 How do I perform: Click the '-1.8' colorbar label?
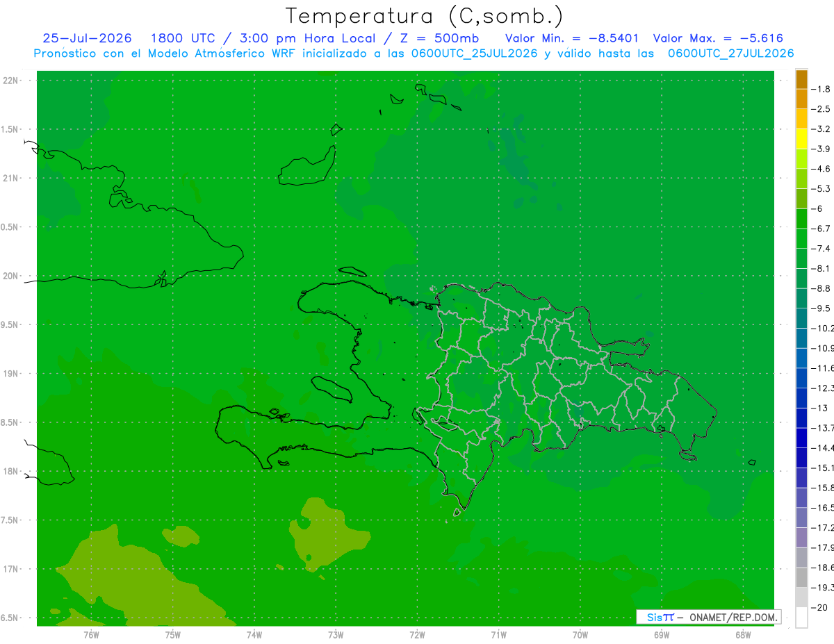[x=820, y=89]
